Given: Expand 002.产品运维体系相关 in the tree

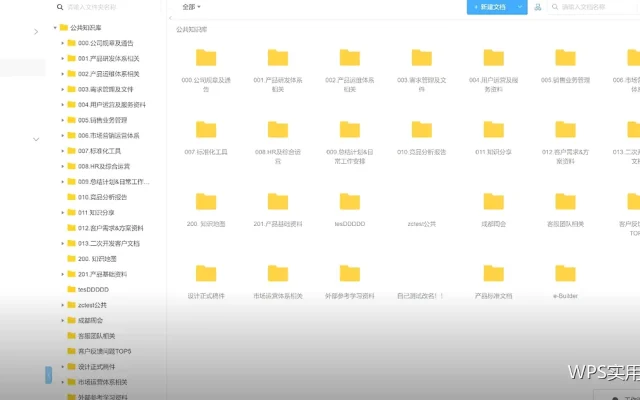Looking at the screenshot, I should pos(62,74).
